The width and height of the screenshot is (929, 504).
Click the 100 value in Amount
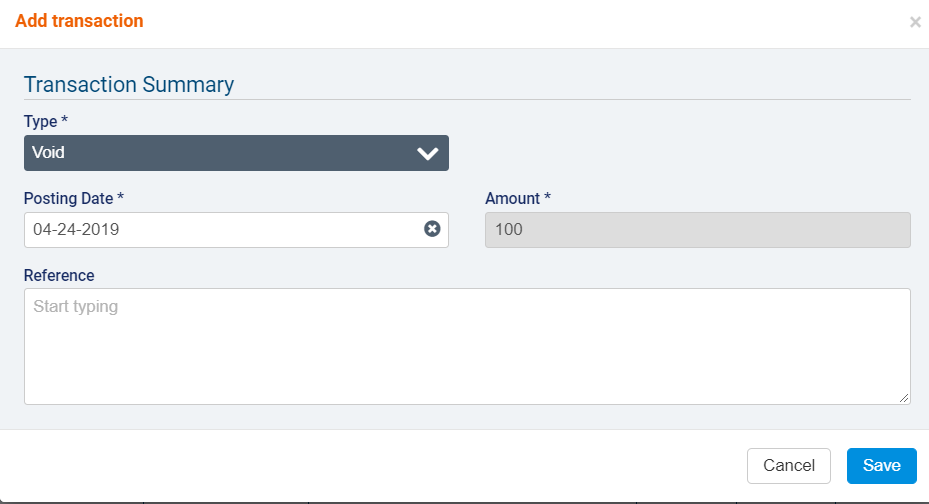click(x=509, y=229)
